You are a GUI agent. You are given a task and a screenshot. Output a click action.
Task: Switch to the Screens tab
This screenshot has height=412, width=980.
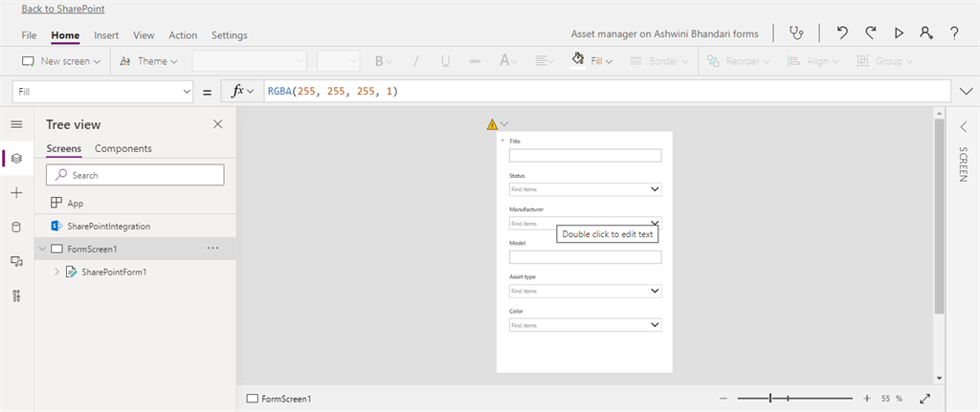click(64, 148)
